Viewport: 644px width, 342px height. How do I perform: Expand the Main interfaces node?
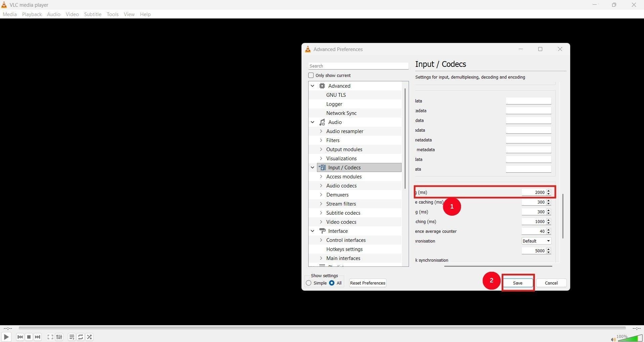[321, 258]
